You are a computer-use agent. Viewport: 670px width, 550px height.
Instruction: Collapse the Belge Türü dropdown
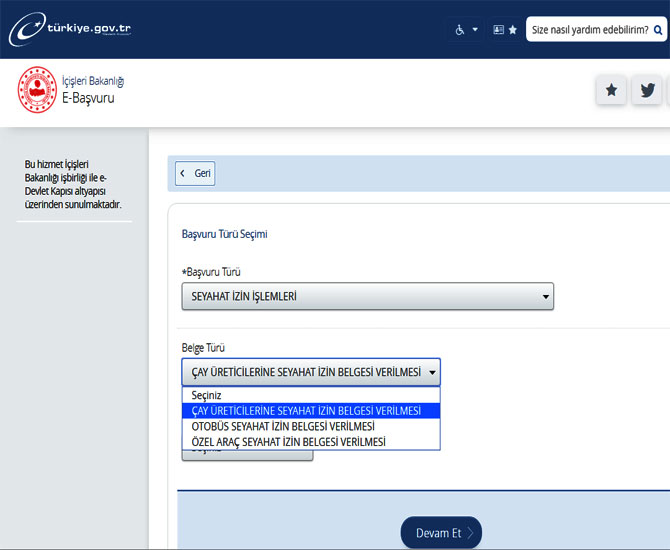click(x=310, y=373)
